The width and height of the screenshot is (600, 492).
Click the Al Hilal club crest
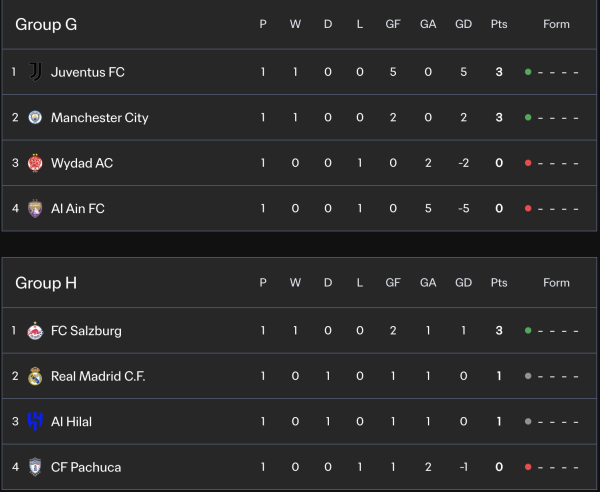[35, 422]
